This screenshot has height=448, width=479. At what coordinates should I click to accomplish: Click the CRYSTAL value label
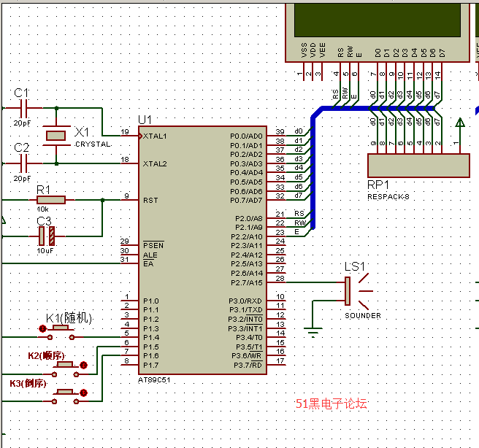[x=93, y=144]
